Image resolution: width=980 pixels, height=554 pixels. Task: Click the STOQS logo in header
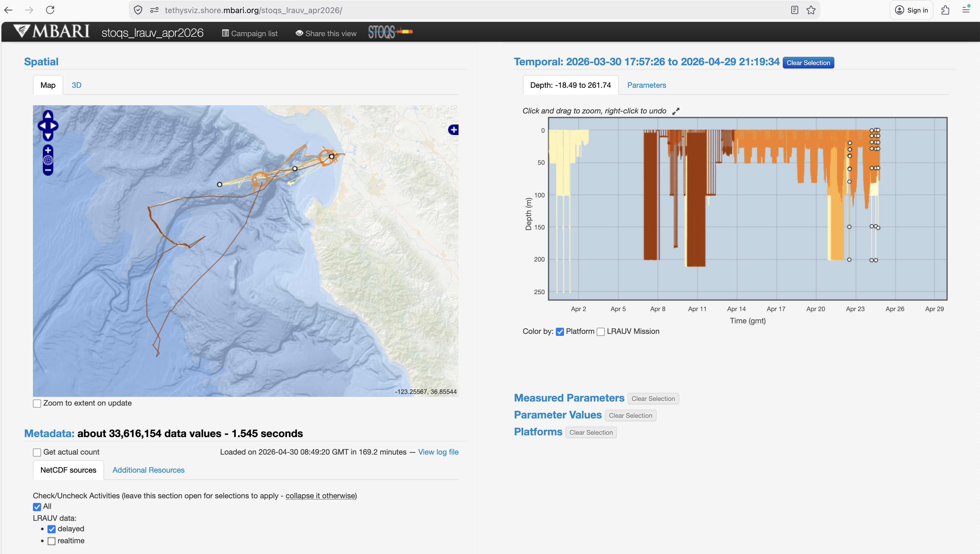pos(390,32)
